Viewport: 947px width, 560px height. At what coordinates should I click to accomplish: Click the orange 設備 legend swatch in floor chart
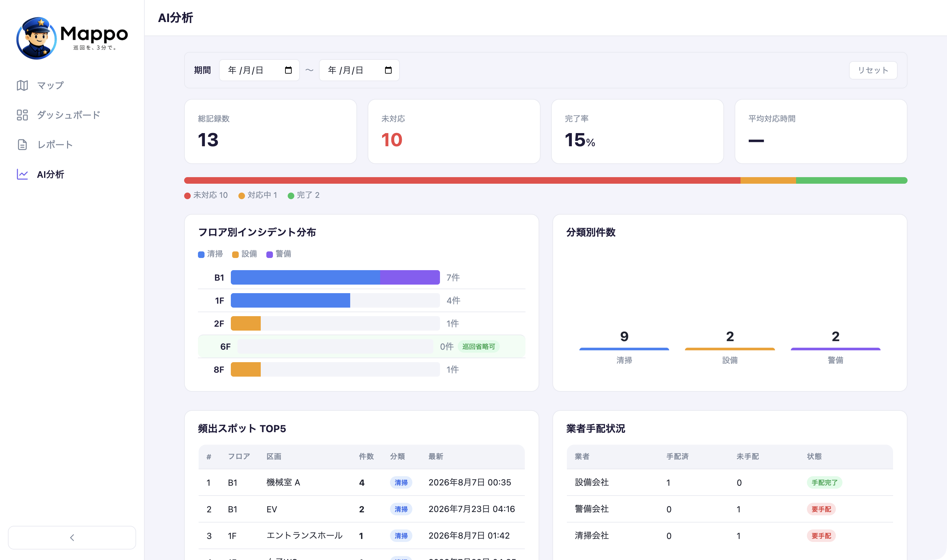coord(235,255)
